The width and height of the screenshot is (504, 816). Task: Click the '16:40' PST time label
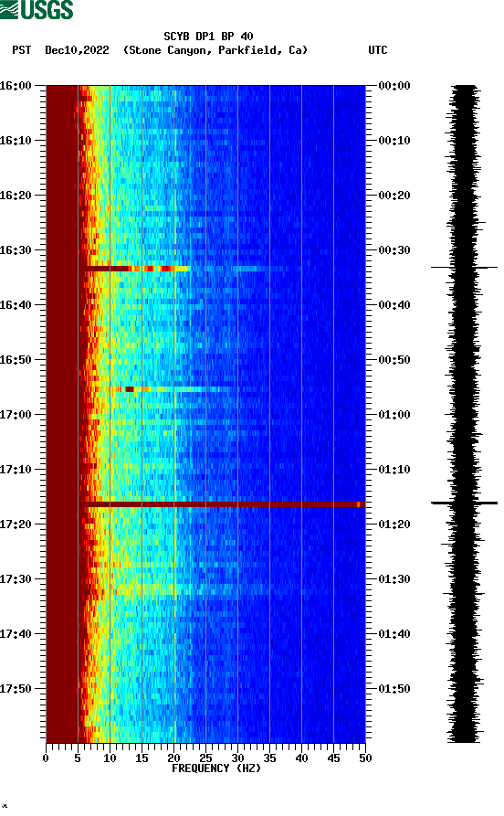(x=16, y=305)
